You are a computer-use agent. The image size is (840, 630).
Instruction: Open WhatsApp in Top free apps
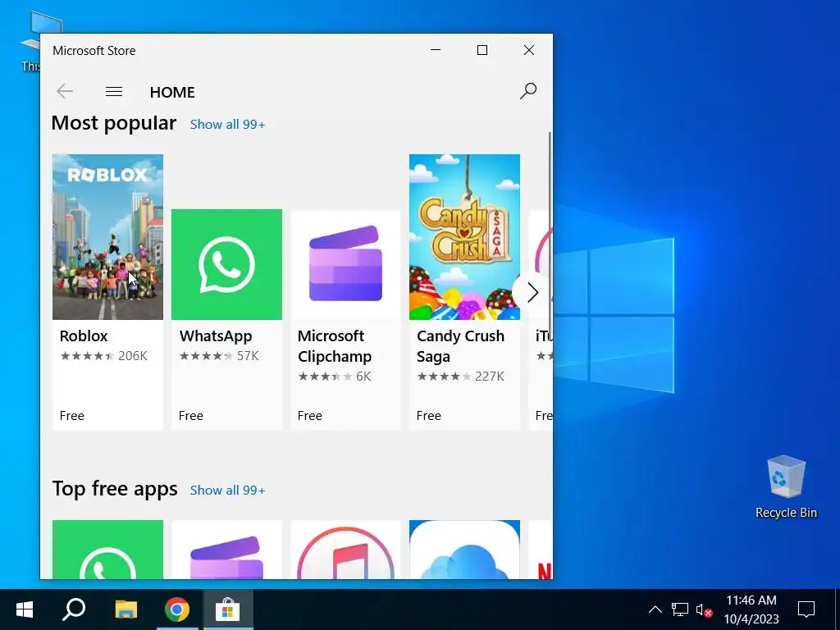tap(107, 549)
